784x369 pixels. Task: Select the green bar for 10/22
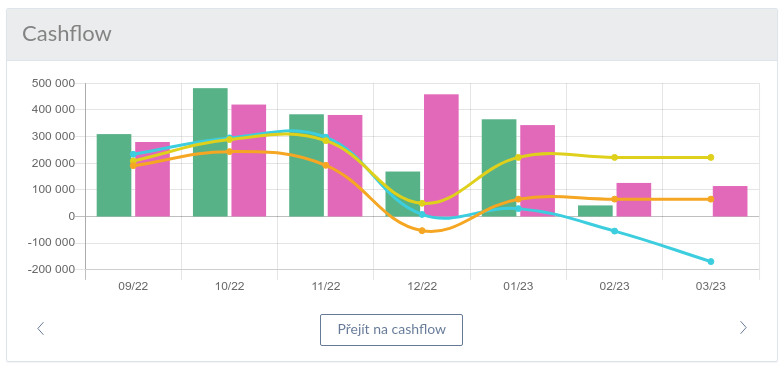point(210,152)
